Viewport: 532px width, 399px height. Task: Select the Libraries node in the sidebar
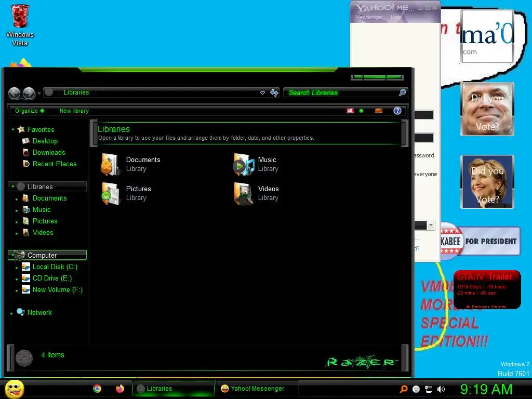[x=39, y=187]
